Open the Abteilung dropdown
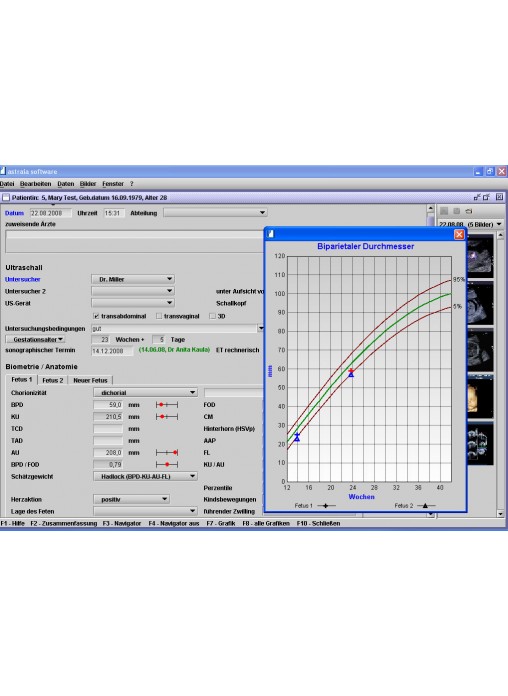 215,213
